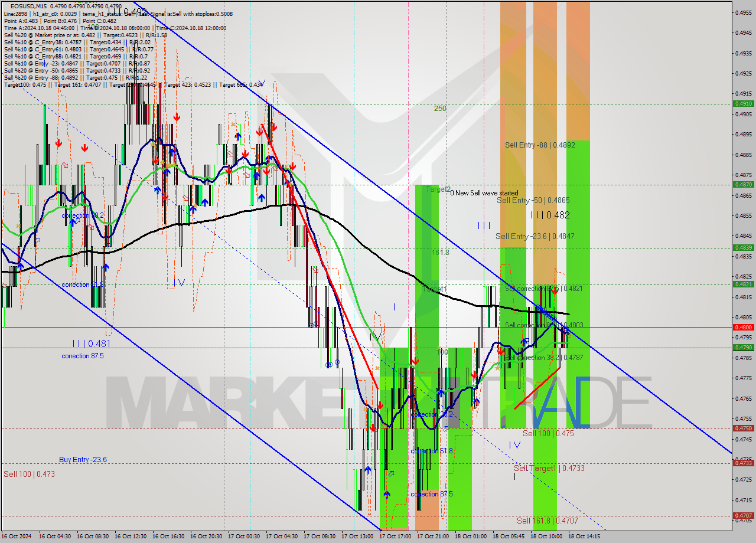Select the 'Target2' label
Image resolution: width=756 pixels, height=543 pixels.
tap(438, 189)
